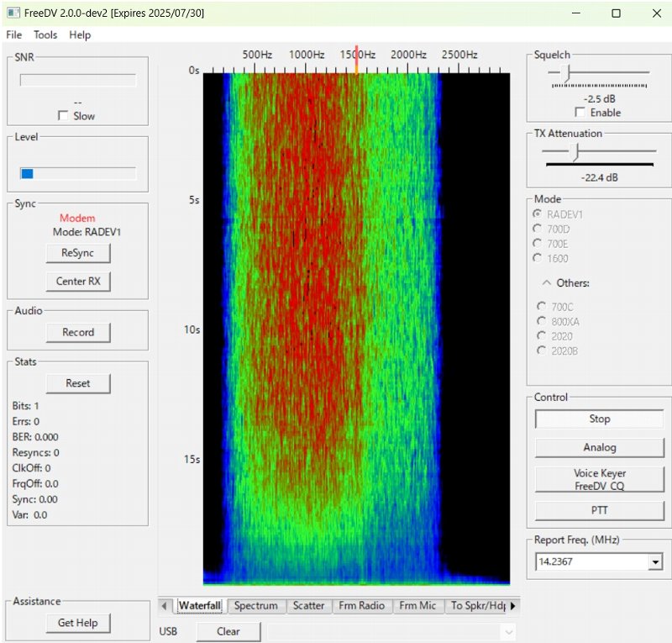The image size is (672, 643).
Task: Select the 700E mode radio button
Action: pos(537,243)
